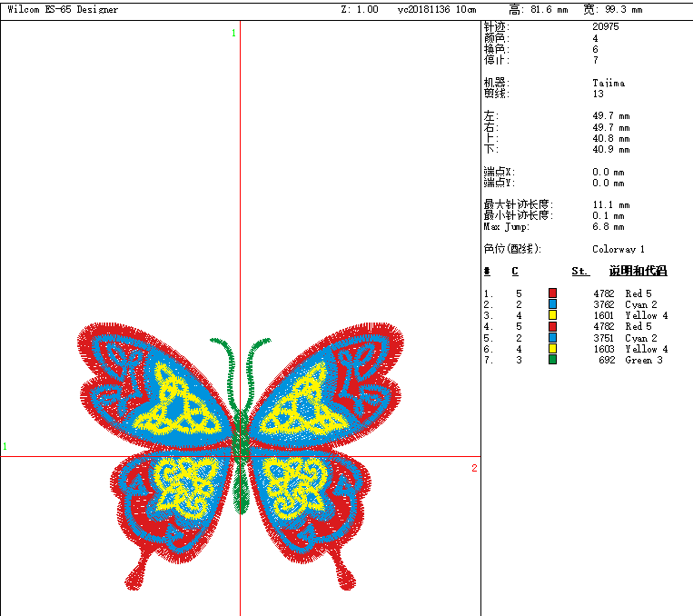Screen dimensions: 693x616
Task: Click the "St." column header
Action: coord(580,271)
